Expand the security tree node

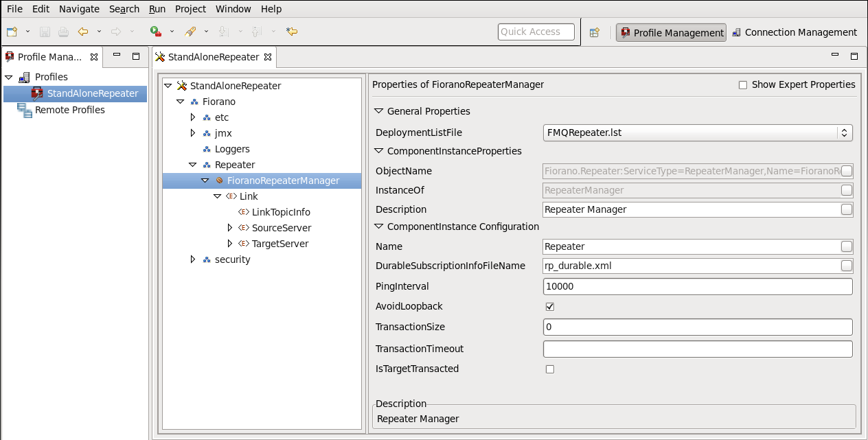click(x=193, y=259)
